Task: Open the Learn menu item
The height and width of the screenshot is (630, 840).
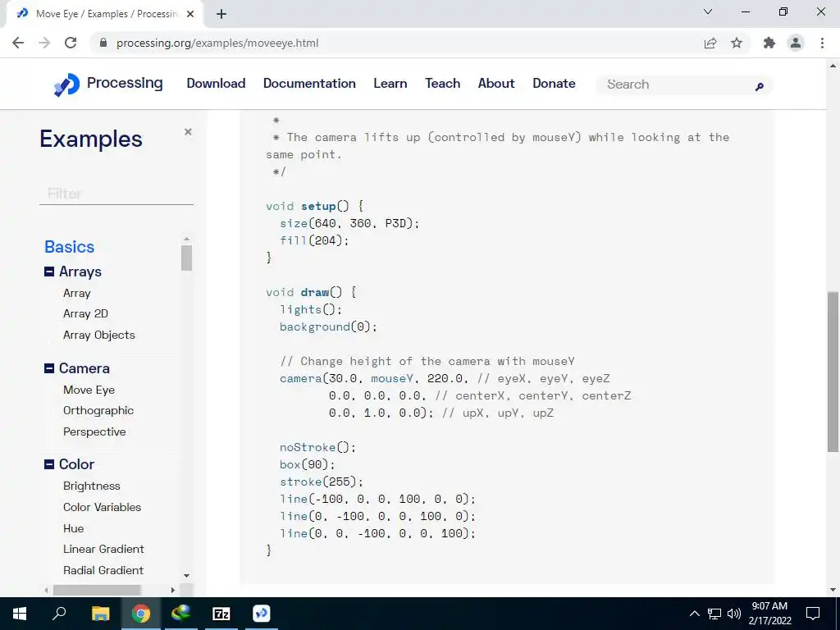Action: [x=390, y=83]
